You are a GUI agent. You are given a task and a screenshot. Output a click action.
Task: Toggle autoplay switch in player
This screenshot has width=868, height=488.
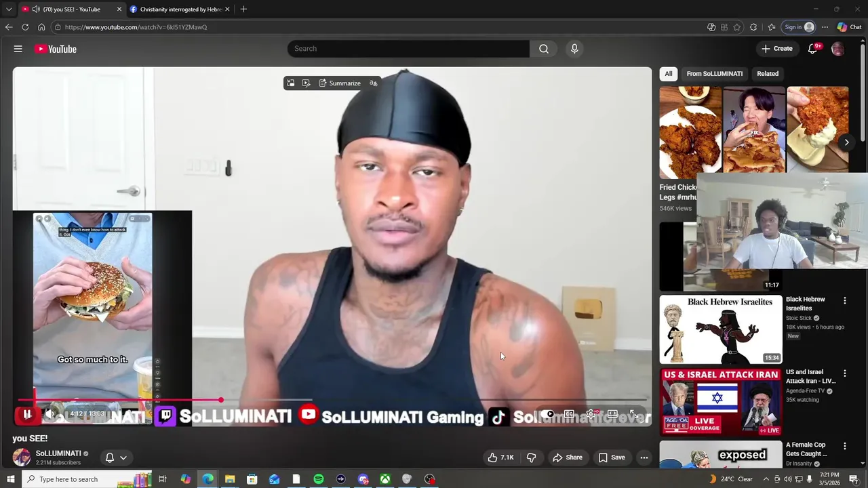click(x=548, y=414)
